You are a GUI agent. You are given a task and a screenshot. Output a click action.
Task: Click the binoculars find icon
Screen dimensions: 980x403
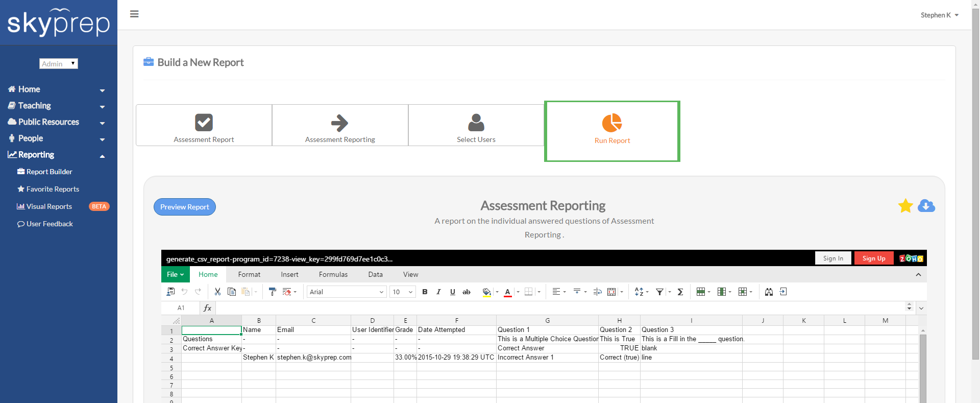click(x=769, y=292)
